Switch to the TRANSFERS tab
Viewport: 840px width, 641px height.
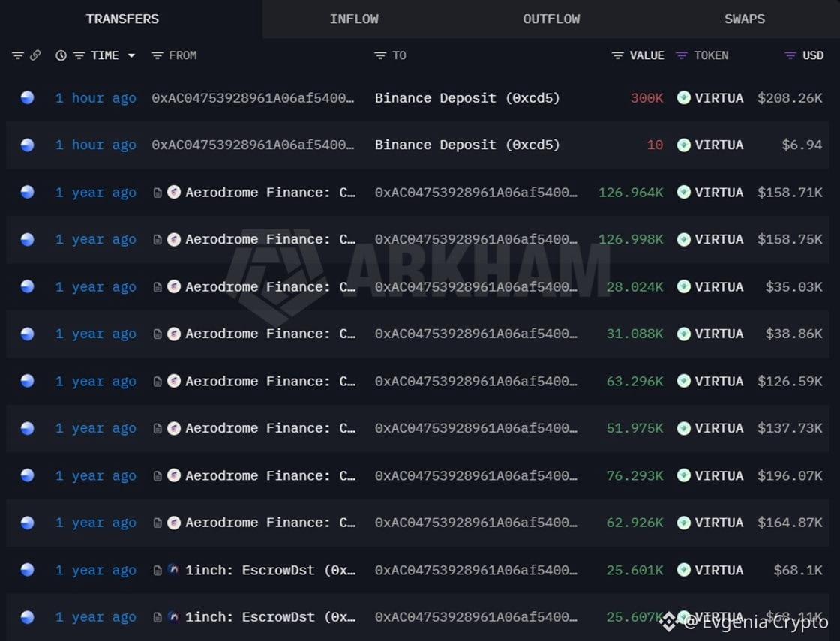coord(122,19)
